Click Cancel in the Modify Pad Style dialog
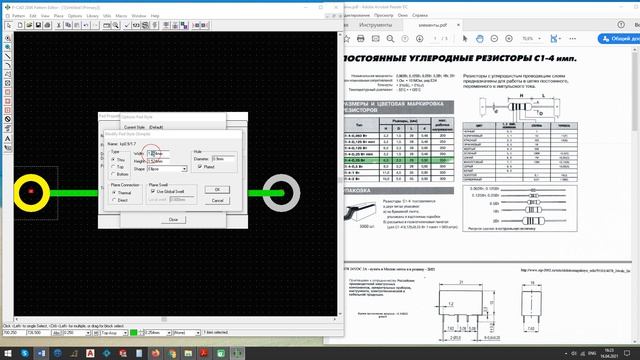640x360 pixels. (x=217, y=200)
